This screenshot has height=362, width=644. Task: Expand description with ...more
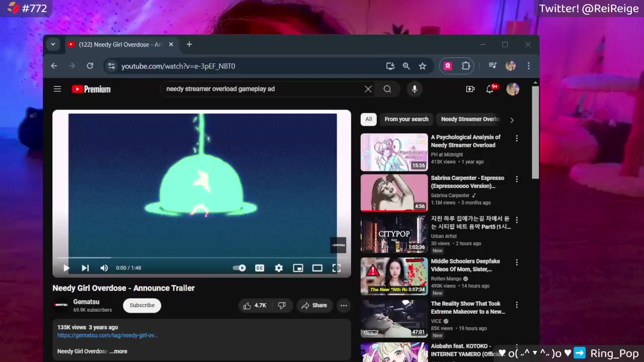click(x=118, y=351)
